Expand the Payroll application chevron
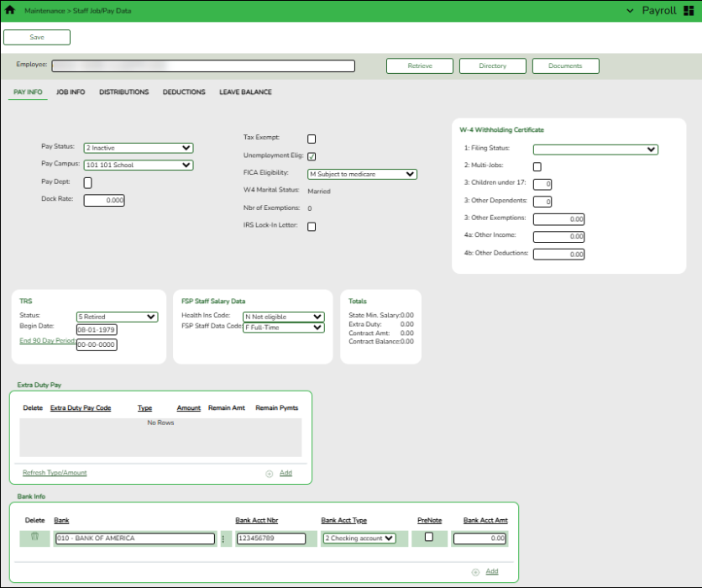The width and height of the screenshot is (702, 588). point(630,11)
